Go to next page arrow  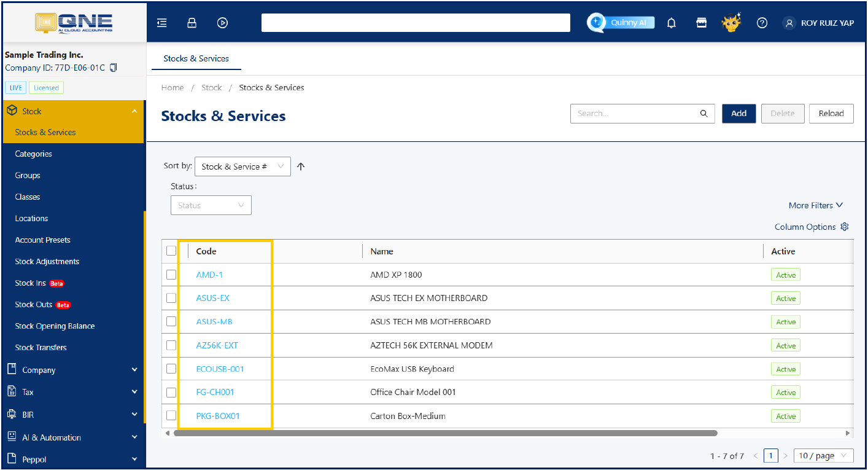point(785,456)
